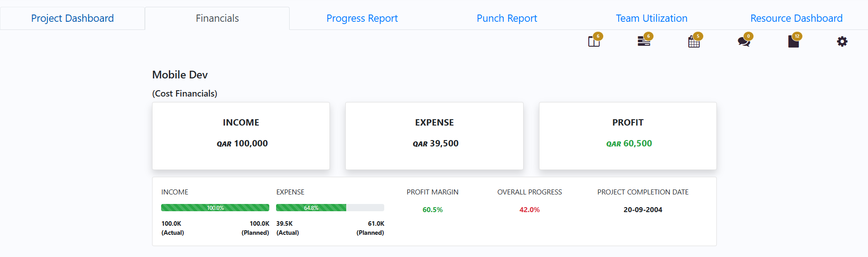Click the PROFIT summary card
Screen dimensions: 868x257
(628, 136)
